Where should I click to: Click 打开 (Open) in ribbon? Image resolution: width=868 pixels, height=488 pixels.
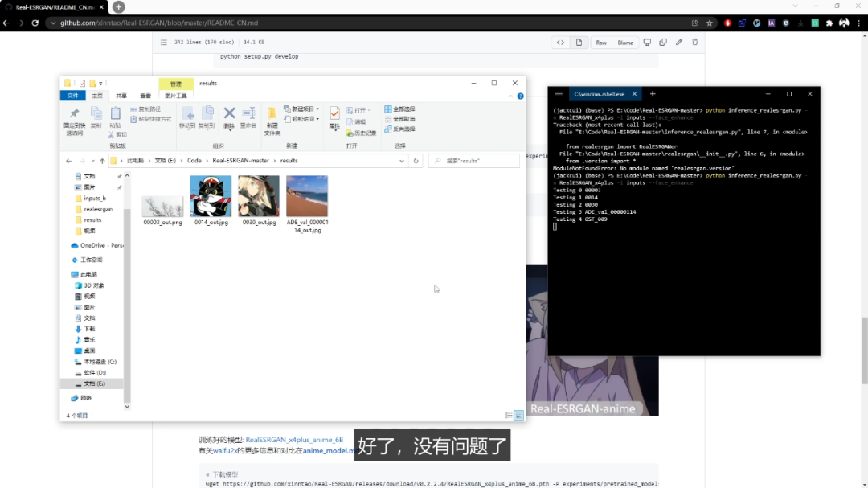358,110
